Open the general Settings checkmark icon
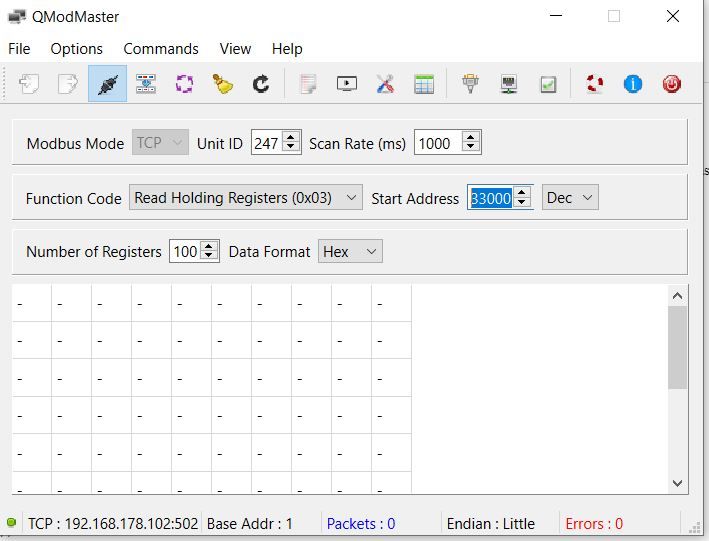The image size is (709, 541). [x=548, y=84]
